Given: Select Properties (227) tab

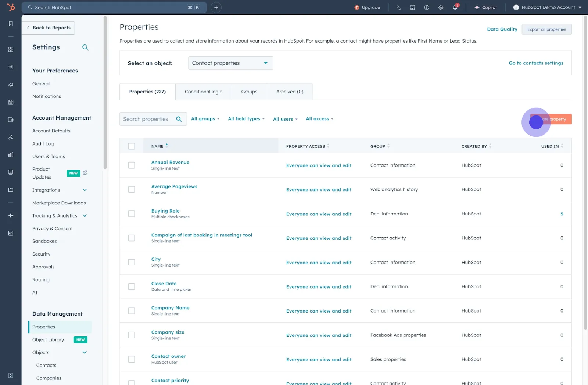Looking at the screenshot, I should click(x=147, y=92).
